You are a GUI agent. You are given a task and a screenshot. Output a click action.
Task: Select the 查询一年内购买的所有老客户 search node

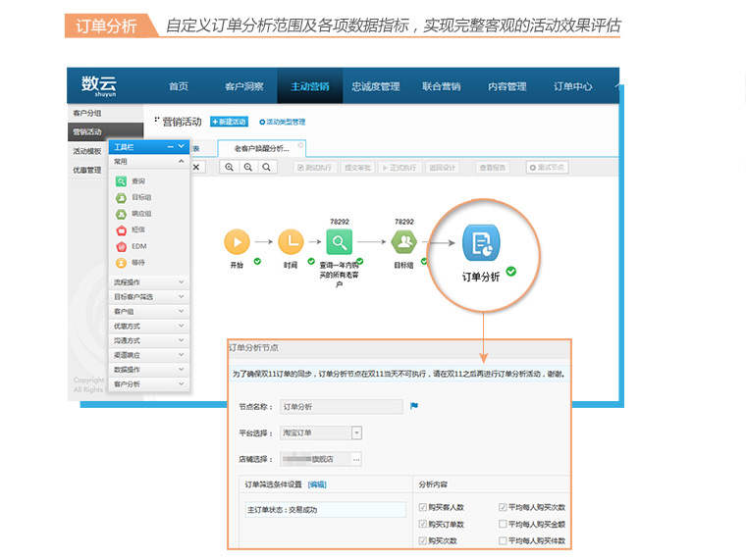click(x=340, y=242)
